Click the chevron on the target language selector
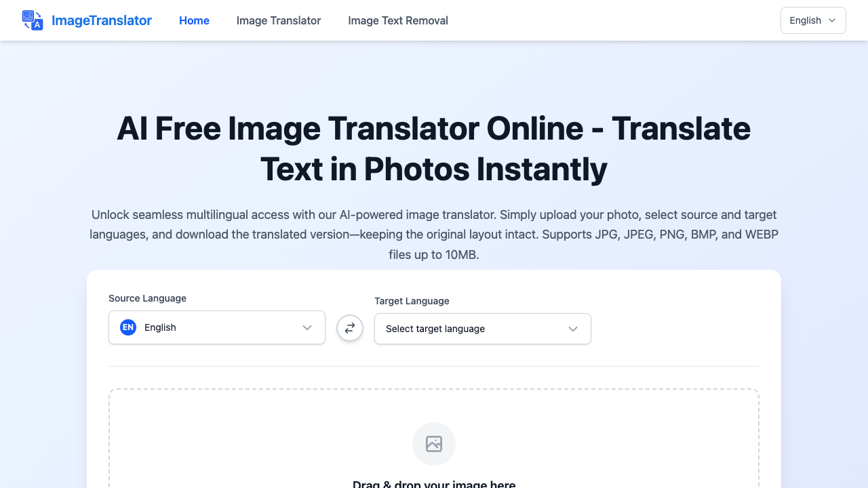 pyautogui.click(x=572, y=329)
